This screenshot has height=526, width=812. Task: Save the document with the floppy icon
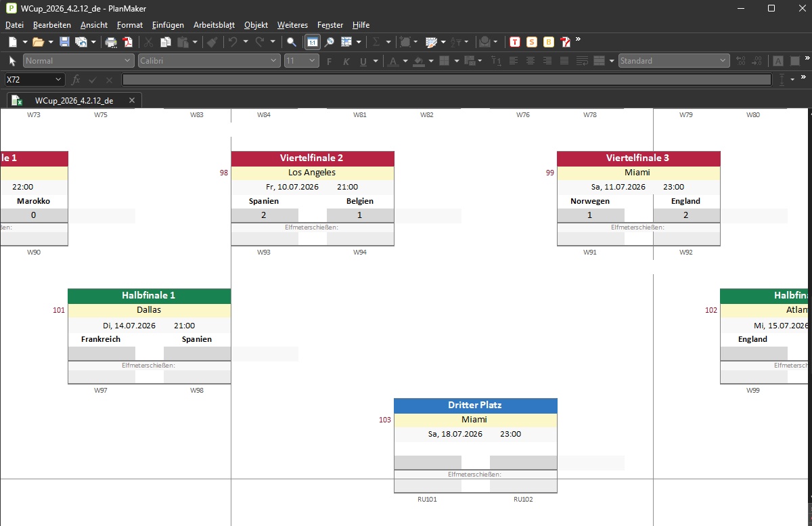(64, 42)
